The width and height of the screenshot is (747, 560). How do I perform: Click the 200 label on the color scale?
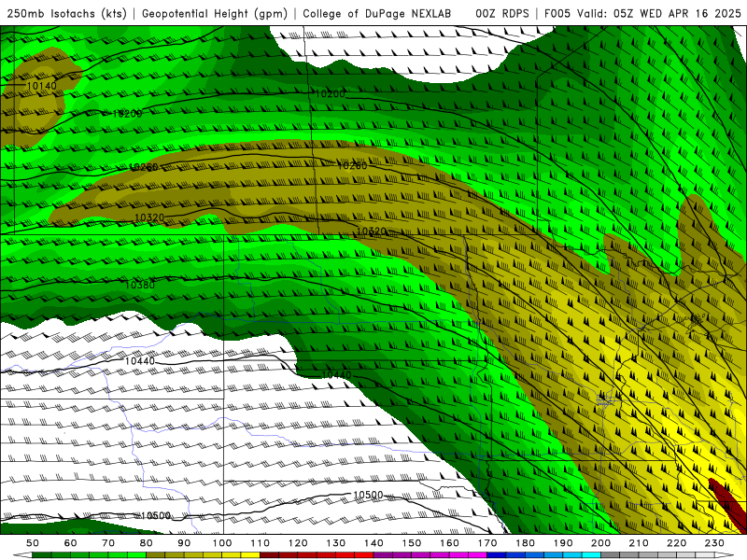tap(601, 543)
